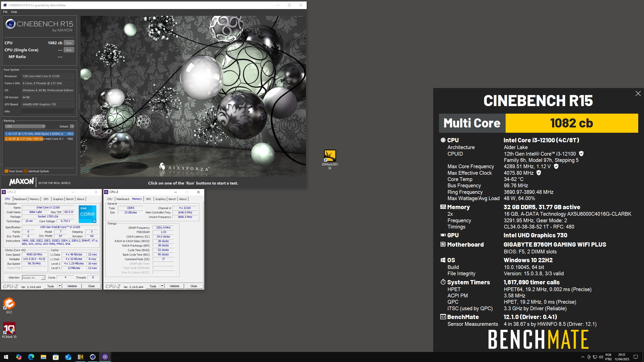644x362 pixels.
Task: Click the app icon of the left CPU-Z window
Action: coord(4,192)
